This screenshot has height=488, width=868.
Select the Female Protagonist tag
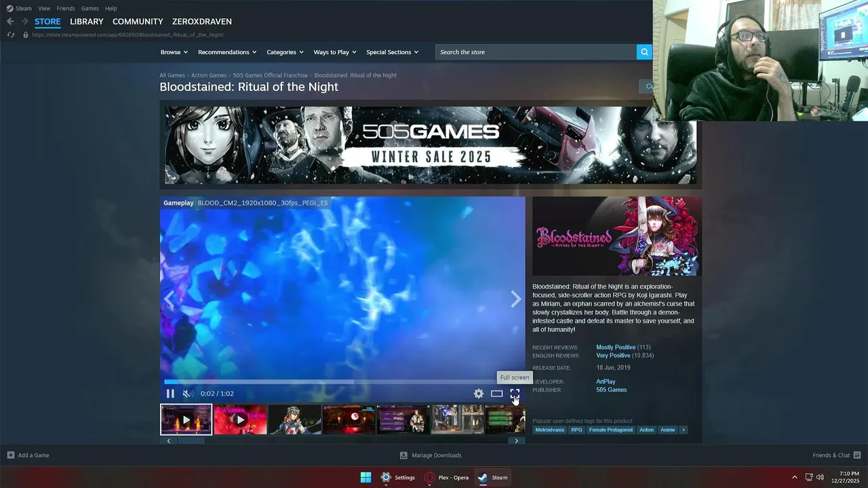[x=611, y=430]
